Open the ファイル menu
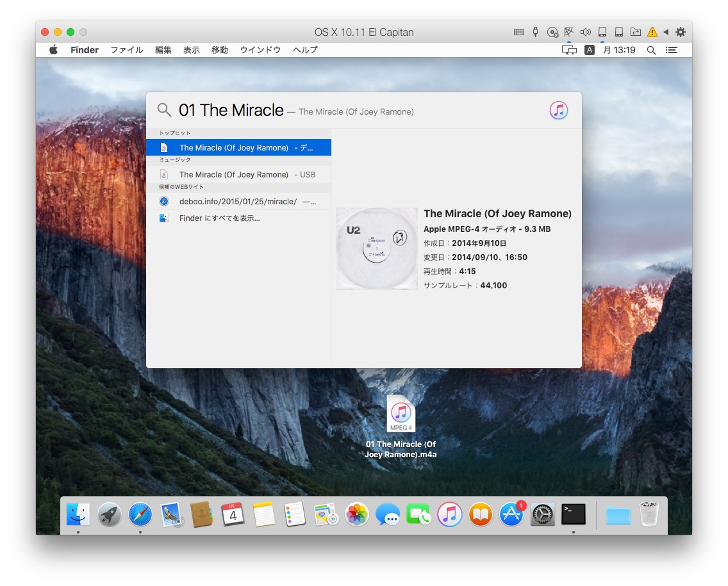The height and width of the screenshot is (586, 728). pos(127,50)
